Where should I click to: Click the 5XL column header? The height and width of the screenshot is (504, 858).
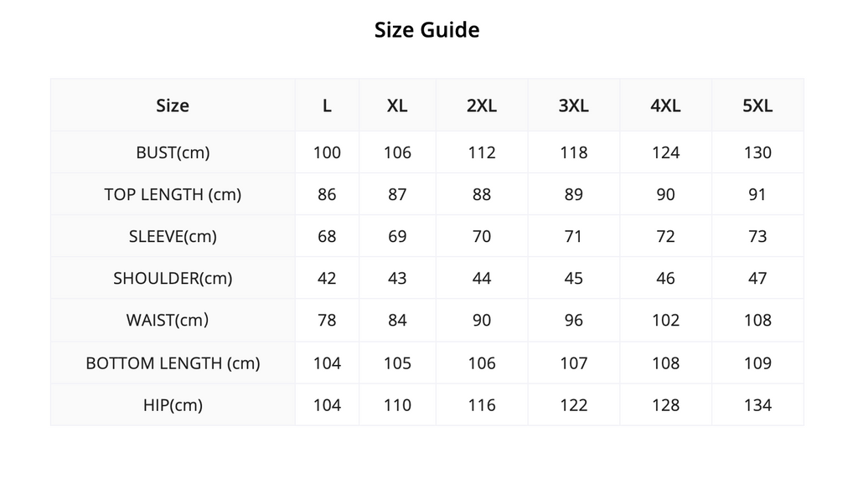click(x=757, y=105)
